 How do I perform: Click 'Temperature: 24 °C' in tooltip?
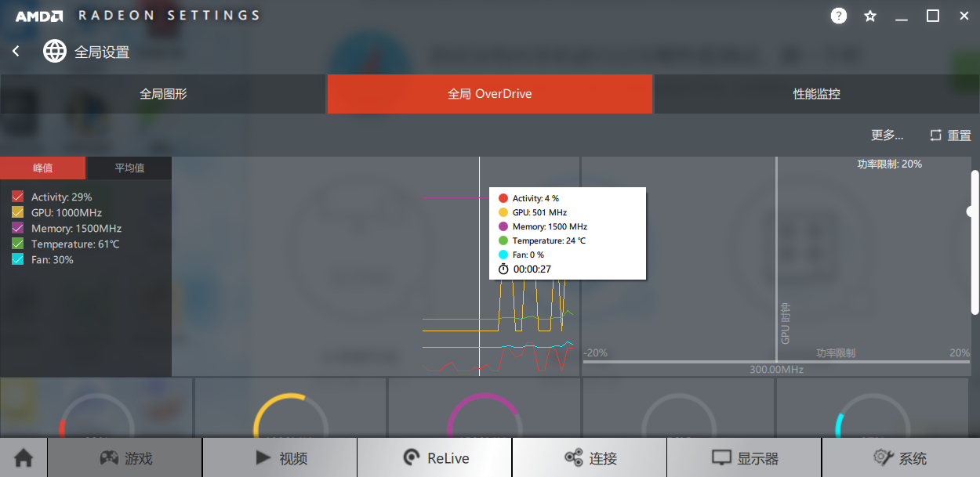click(549, 241)
